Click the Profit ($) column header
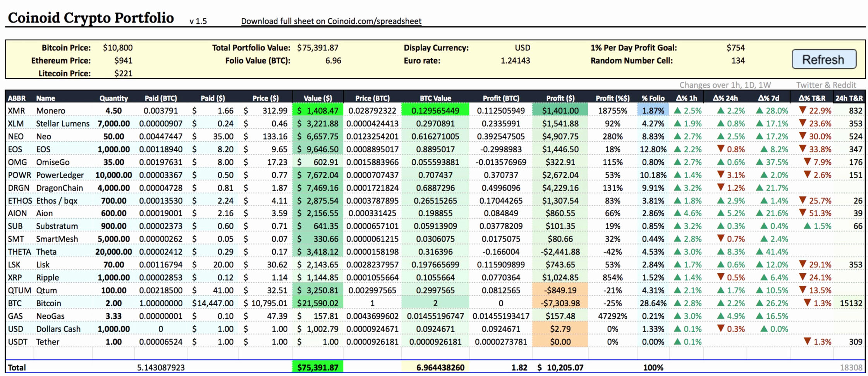The width and height of the screenshot is (868, 376). coord(560,98)
